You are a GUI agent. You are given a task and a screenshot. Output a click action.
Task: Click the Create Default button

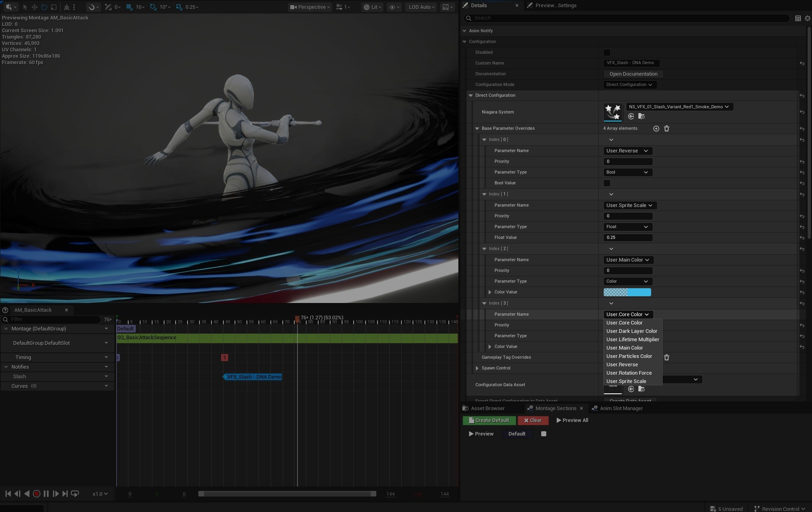[x=489, y=420]
